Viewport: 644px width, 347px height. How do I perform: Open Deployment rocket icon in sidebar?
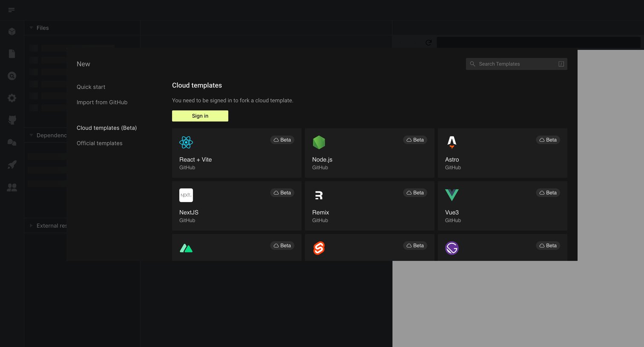pyautogui.click(x=12, y=165)
